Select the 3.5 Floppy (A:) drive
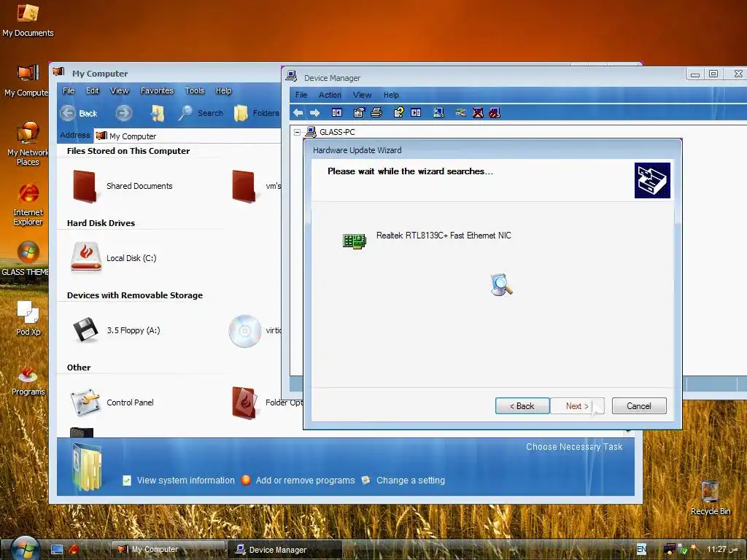 coord(116,330)
